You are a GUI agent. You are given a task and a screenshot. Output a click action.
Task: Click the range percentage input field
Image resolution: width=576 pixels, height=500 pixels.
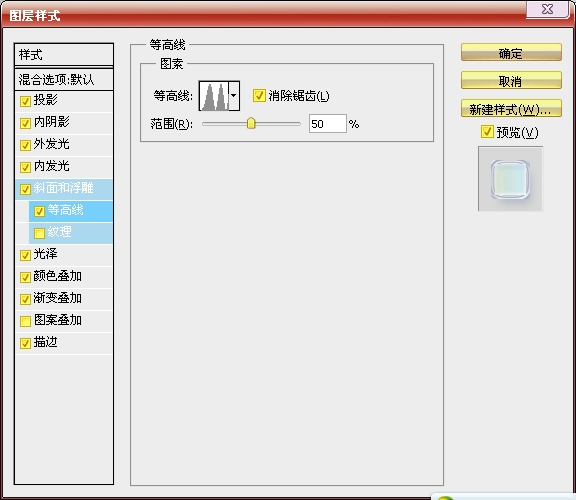(328, 123)
